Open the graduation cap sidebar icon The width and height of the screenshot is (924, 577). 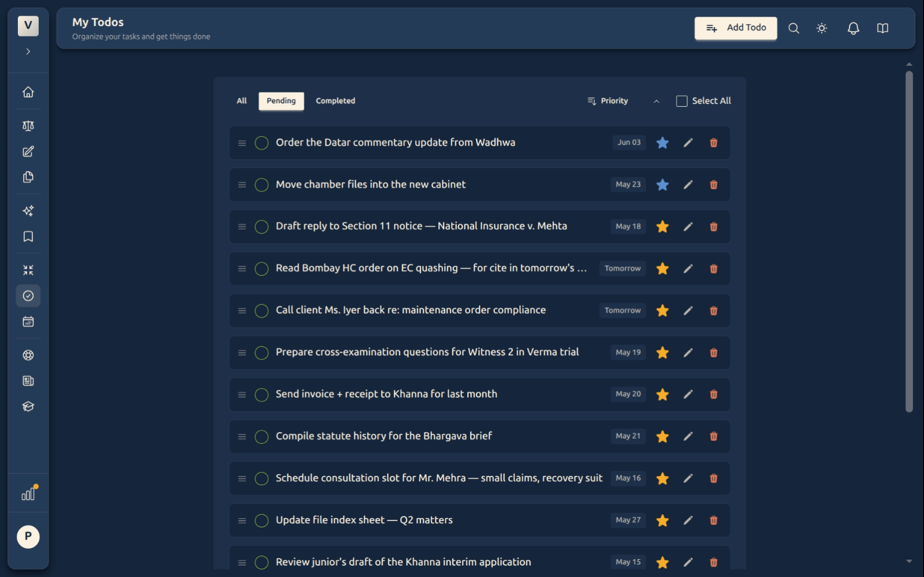28,407
